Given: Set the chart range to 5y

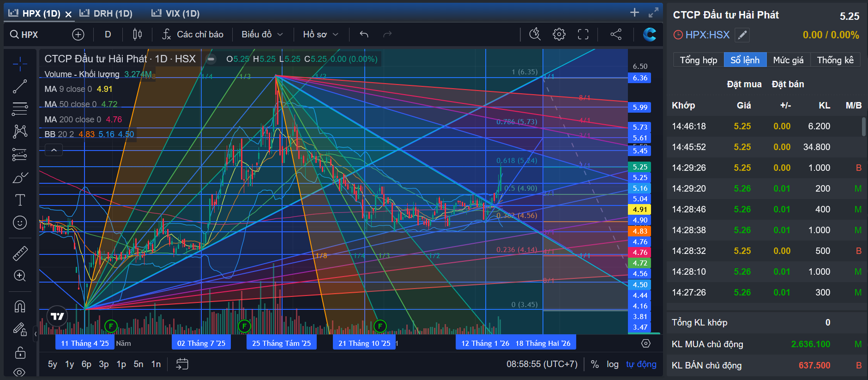Looking at the screenshot, I should click(x=53, y=364).
